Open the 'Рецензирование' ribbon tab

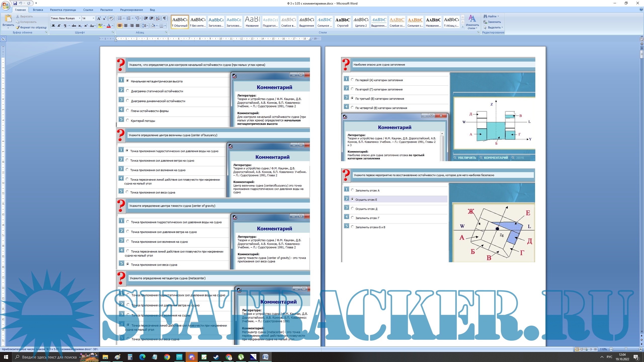[131, 10]
